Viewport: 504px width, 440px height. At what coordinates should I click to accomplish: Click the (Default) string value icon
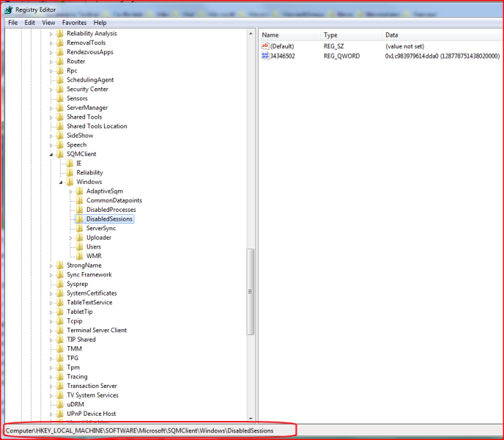click(265, 46)
